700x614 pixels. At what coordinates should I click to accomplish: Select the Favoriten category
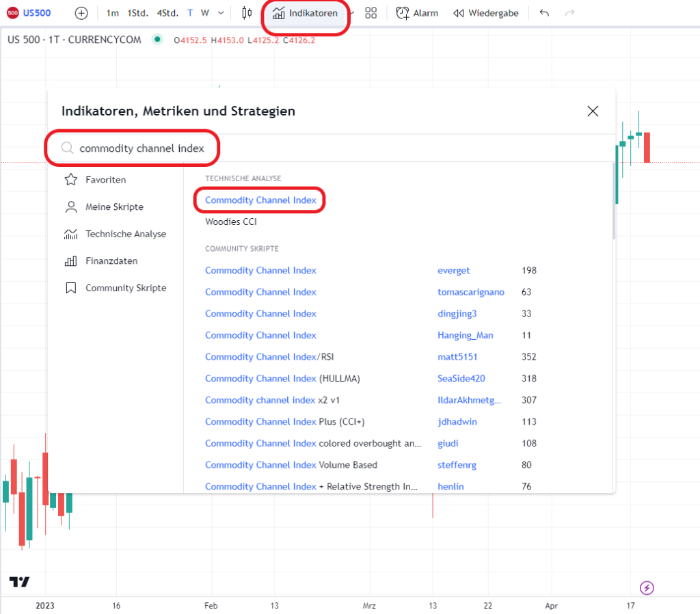pyautogui.click(x=105, y=180)
